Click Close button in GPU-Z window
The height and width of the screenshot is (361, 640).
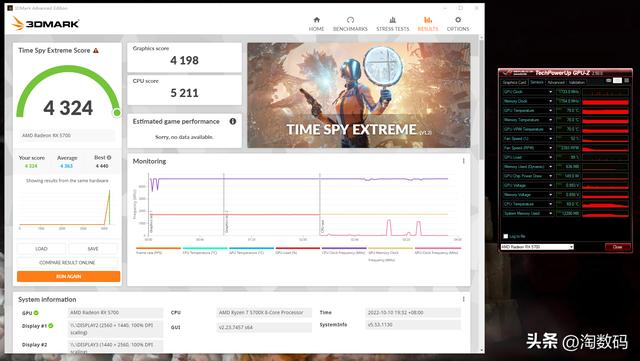click(618, 247)
